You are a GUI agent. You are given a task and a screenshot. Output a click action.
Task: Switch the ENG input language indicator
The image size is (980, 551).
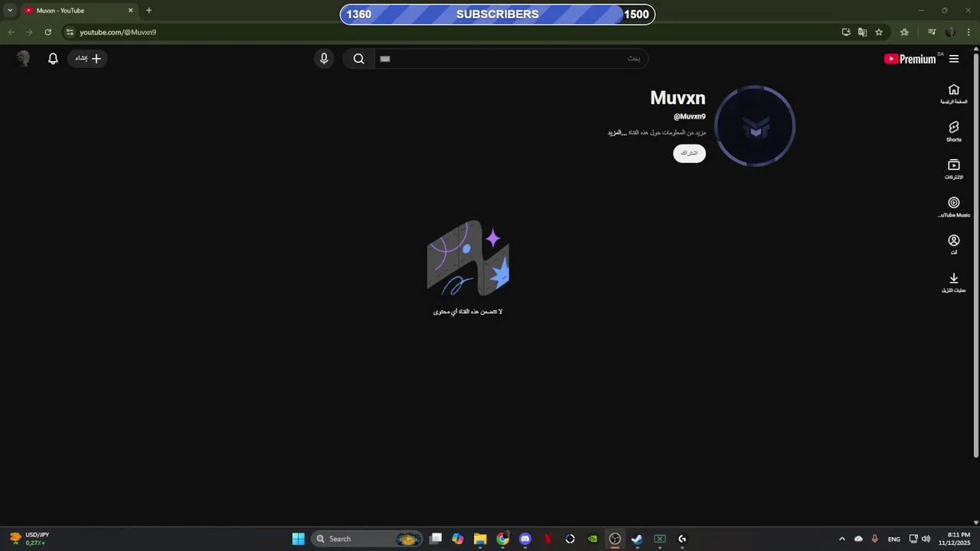point(894,540)
